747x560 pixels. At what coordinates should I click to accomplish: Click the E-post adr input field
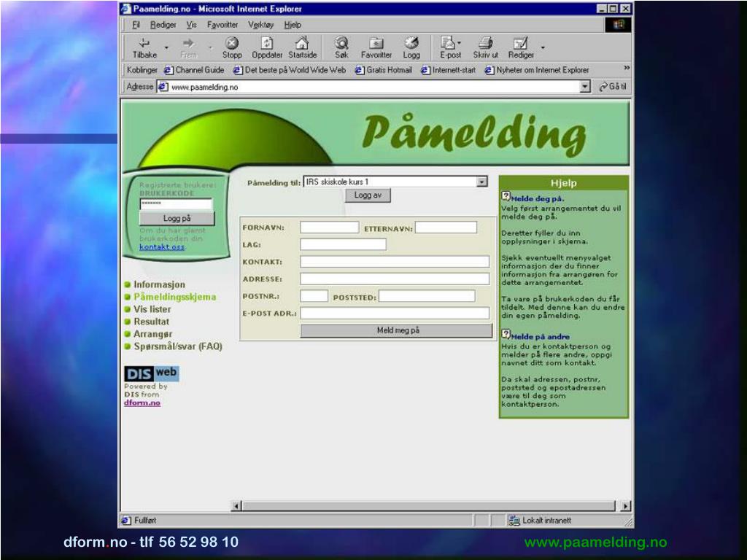(395, 313)
